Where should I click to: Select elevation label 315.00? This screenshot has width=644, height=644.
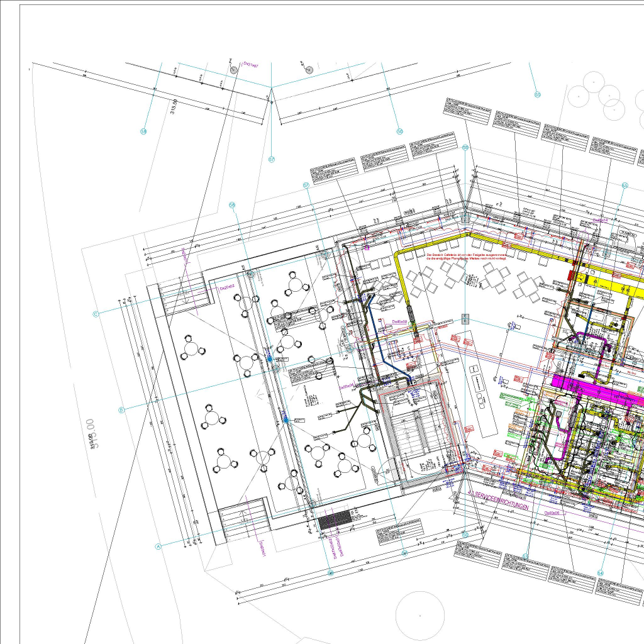92,434
